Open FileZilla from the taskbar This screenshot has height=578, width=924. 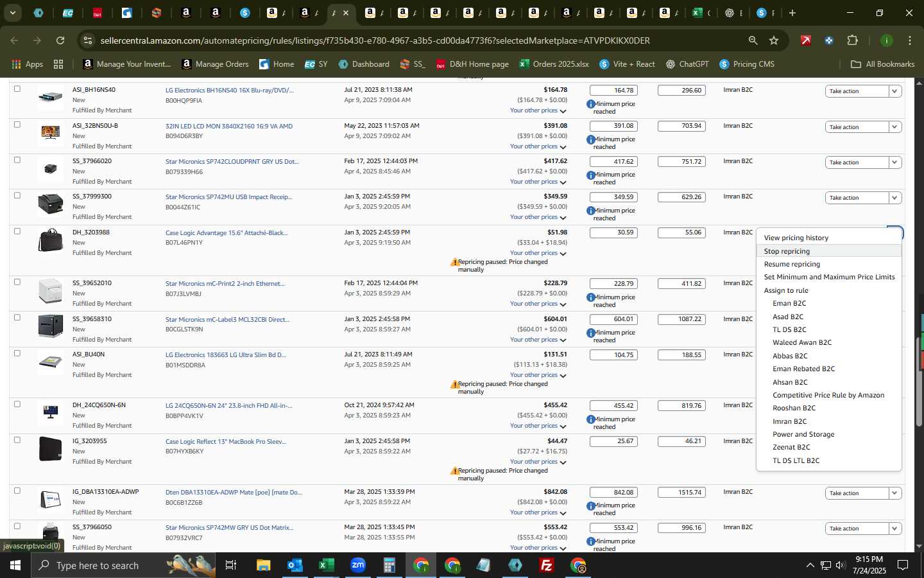point(546,565)
